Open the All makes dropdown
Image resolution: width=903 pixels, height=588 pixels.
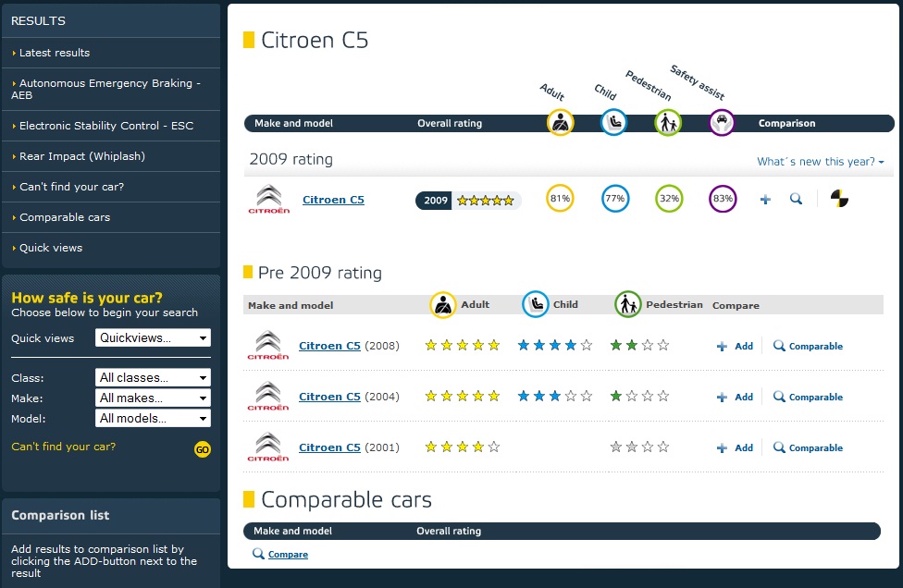(x=153, y=398)
